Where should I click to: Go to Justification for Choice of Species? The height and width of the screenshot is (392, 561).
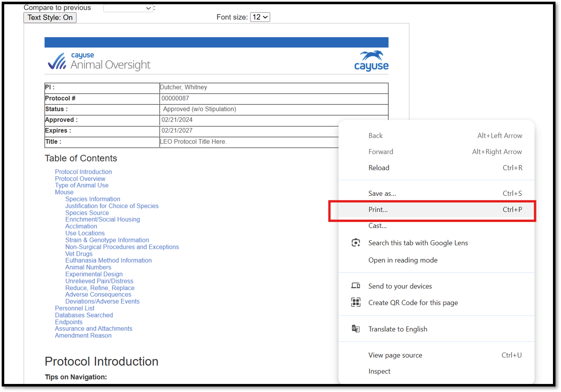pyautogui.click(x=112, y=206)
